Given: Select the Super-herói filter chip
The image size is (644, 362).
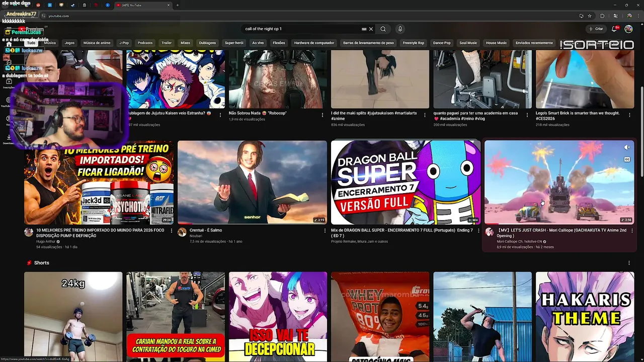Looking at the screenshot, I should 234,43.
